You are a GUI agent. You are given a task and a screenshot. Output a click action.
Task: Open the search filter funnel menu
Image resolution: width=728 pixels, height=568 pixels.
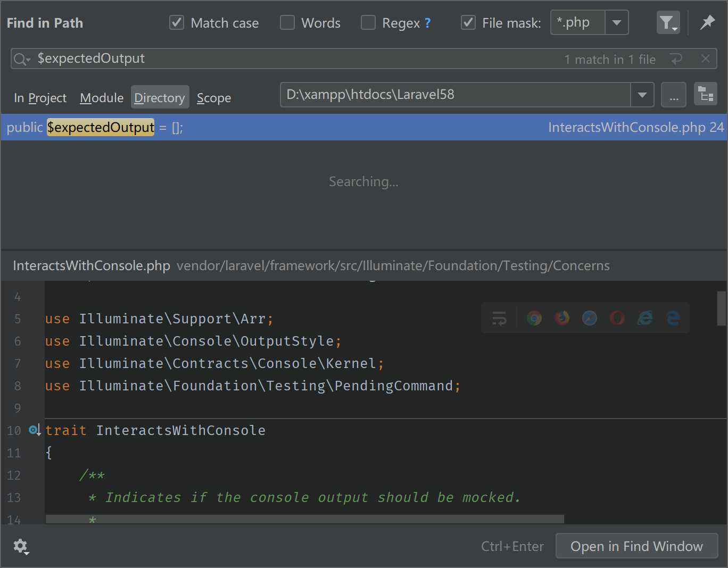(668, 23)
